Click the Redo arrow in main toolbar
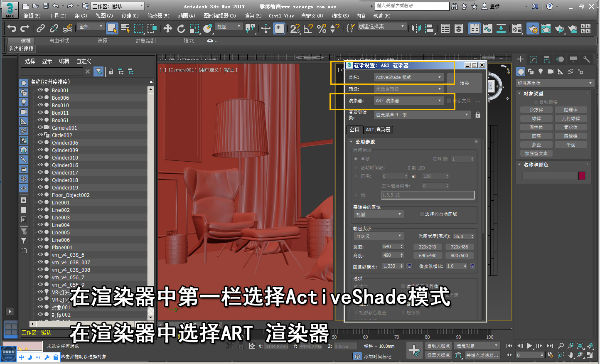This screenshot has height=364, width=600. [25, 28]
